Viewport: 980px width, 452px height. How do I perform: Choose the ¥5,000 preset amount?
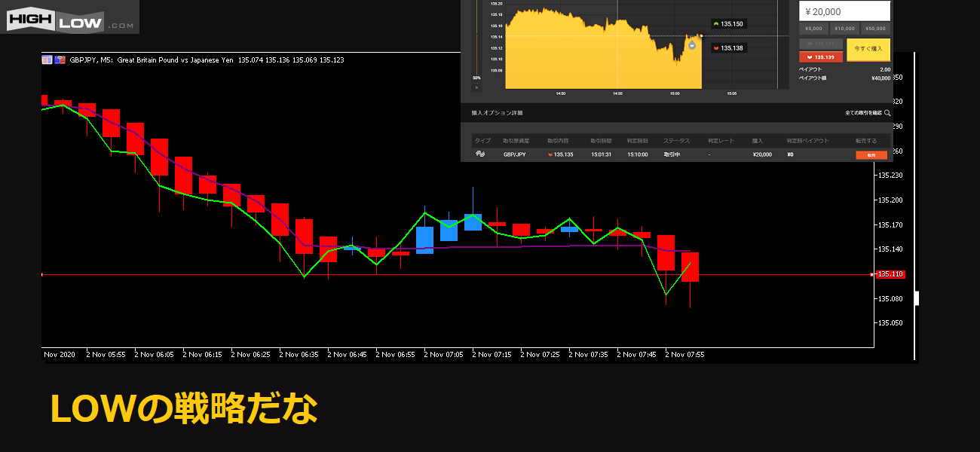813,29
